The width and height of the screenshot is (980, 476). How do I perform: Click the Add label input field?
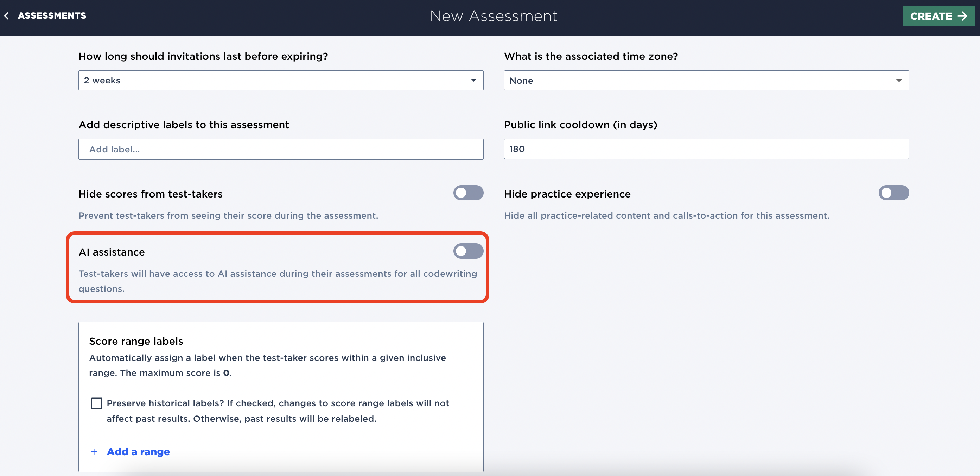click(x=280, y=149)
